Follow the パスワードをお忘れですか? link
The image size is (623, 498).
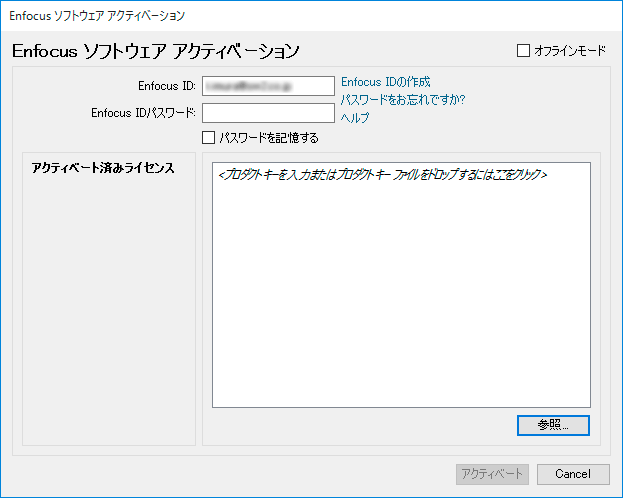(x=402, y=99)
